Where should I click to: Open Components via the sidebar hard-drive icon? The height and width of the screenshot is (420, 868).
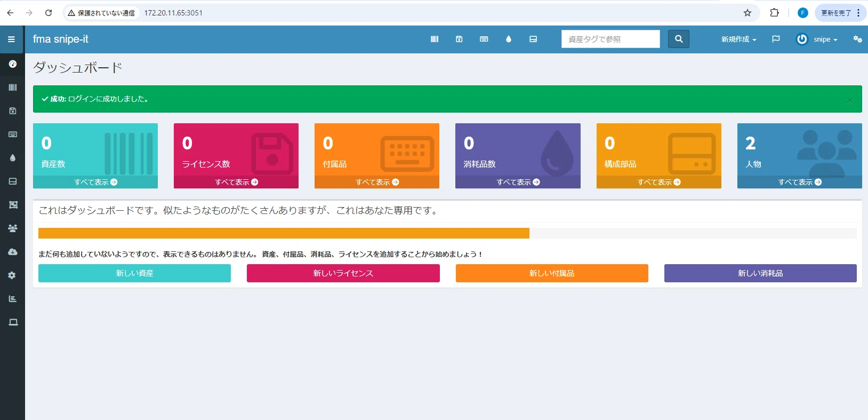[13, 181]
